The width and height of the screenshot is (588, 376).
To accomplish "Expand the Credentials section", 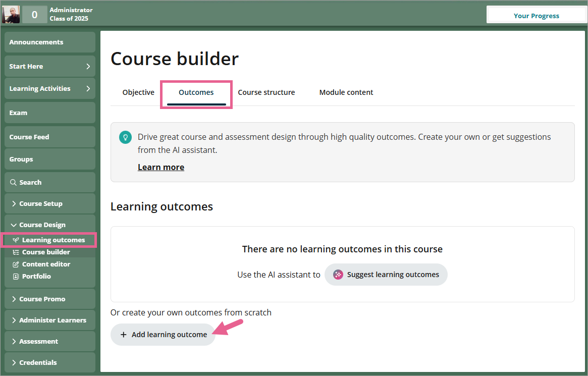I will tap(50, 362).
